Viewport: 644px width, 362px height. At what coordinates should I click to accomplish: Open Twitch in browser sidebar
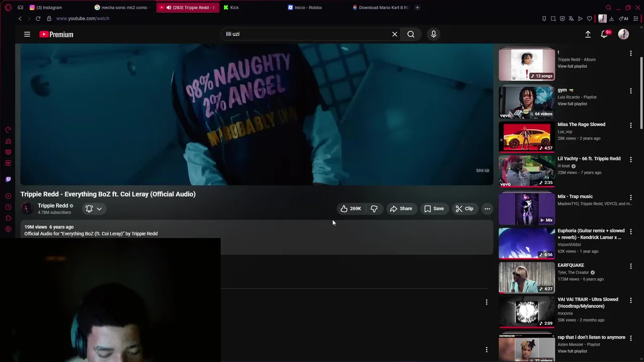pos(8,179)
